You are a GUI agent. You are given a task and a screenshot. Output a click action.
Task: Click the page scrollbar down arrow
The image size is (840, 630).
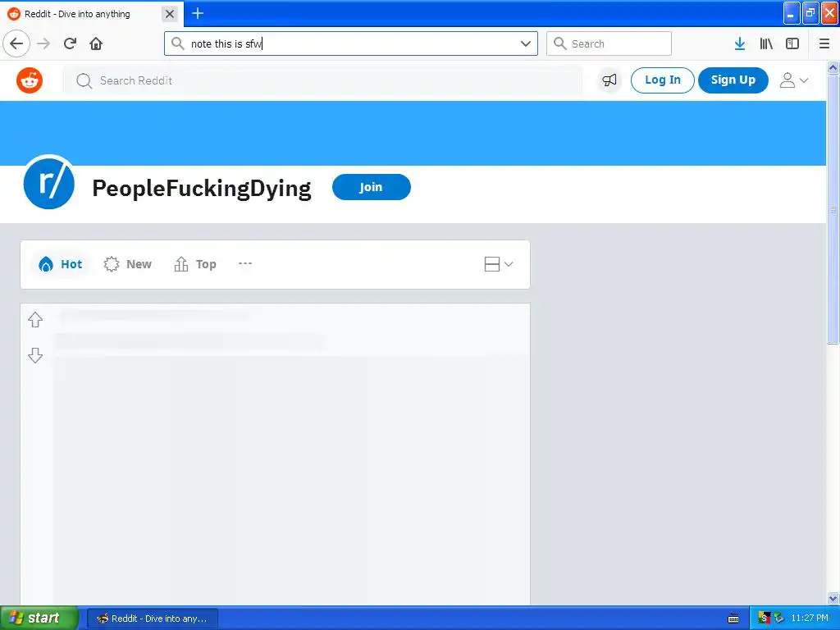pos(833,598)
